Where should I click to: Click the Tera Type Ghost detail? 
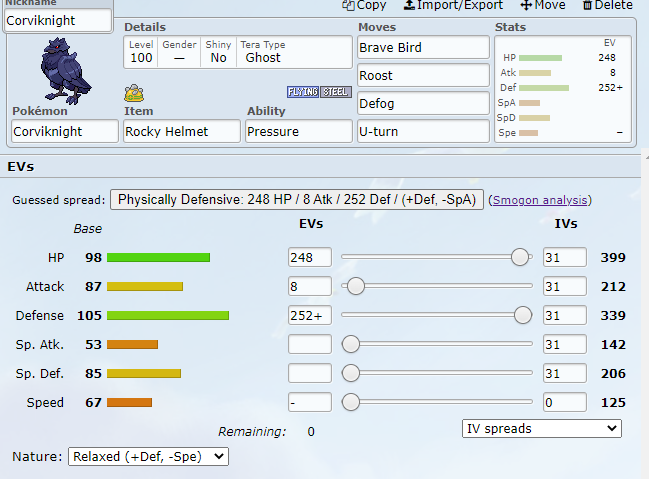[x=263, y=52]
